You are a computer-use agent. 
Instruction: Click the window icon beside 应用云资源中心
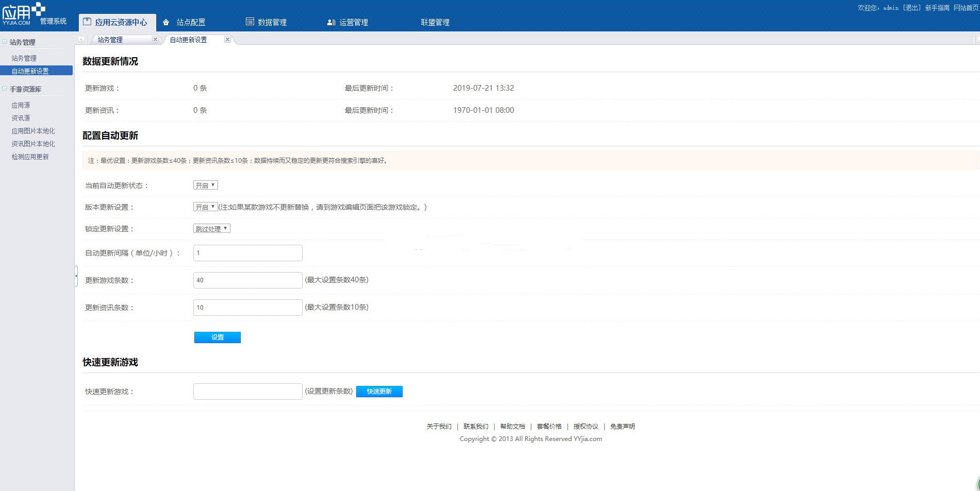[x=87, y=22]
